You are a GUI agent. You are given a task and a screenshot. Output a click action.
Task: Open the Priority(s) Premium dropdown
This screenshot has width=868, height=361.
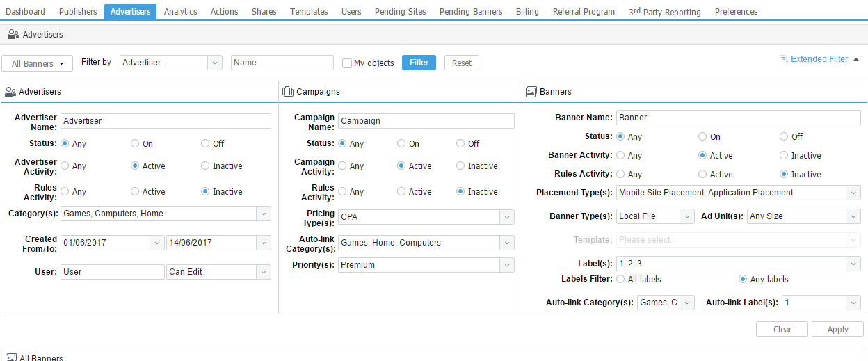click(507, 265)
